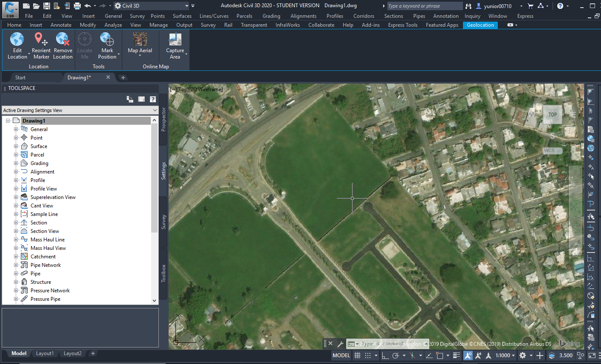
Task: Open the 1:1000 annotation scale dropdown
Action: [x=505, y=356]
